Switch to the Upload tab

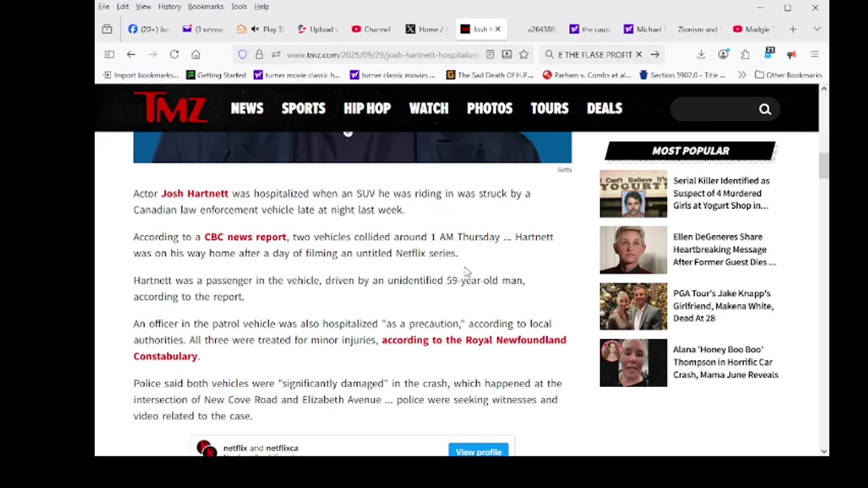coord(317,29)
